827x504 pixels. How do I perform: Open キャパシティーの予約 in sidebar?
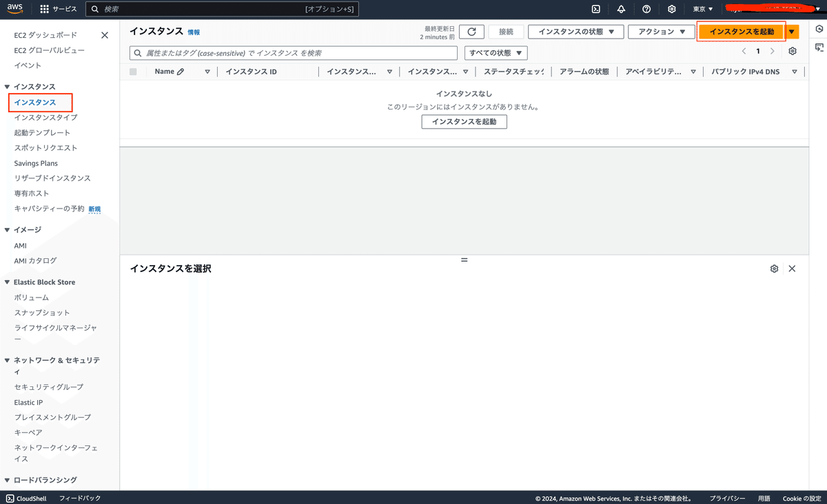click(x=49, y=209)
